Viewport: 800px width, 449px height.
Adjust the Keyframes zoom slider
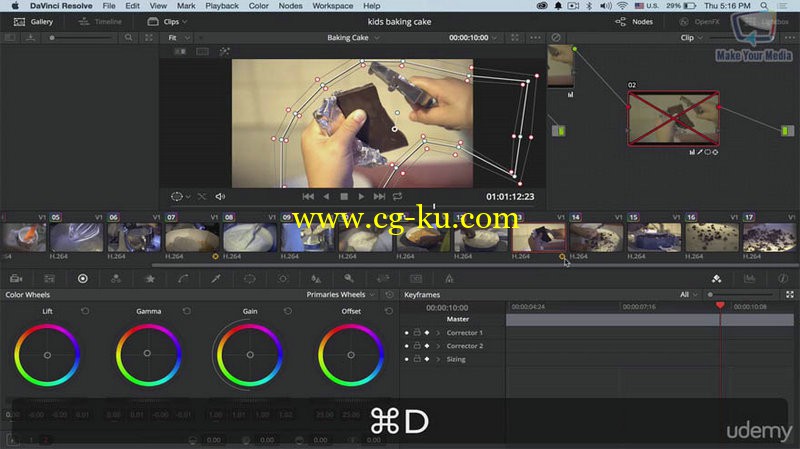coord(741,294)
